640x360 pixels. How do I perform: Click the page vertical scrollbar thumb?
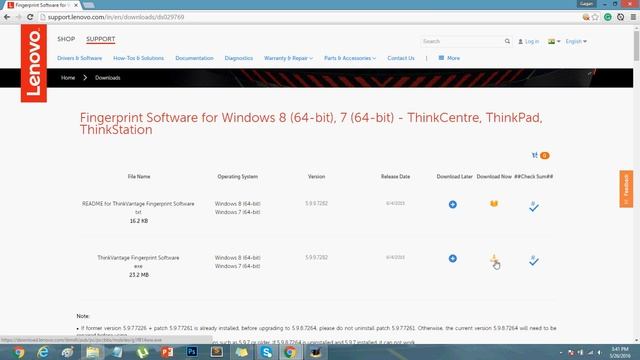tap(636, 45)
